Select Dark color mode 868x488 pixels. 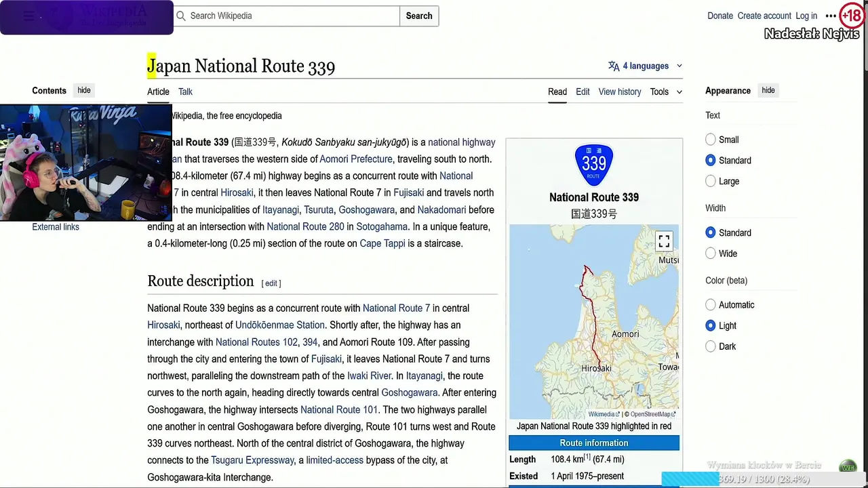pos(711,346)
